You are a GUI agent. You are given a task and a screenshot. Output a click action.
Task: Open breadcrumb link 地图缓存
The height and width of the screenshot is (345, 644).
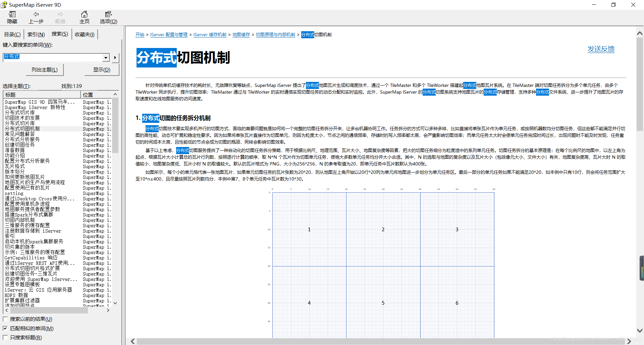pos(241,35)
